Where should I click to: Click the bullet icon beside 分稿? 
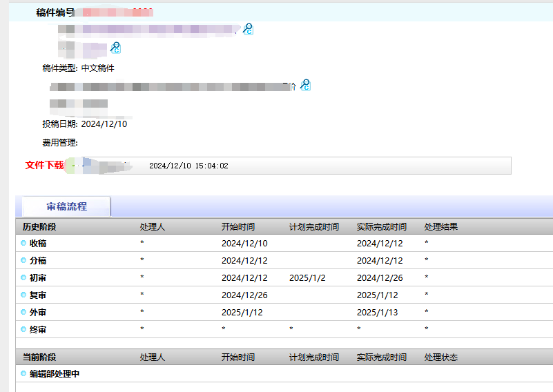tap(23, 261)
